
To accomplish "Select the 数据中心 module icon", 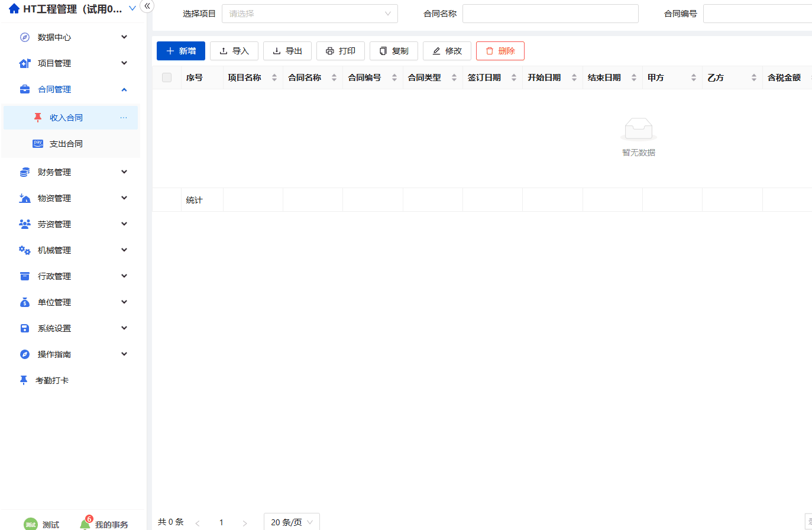I will point(23,37).
